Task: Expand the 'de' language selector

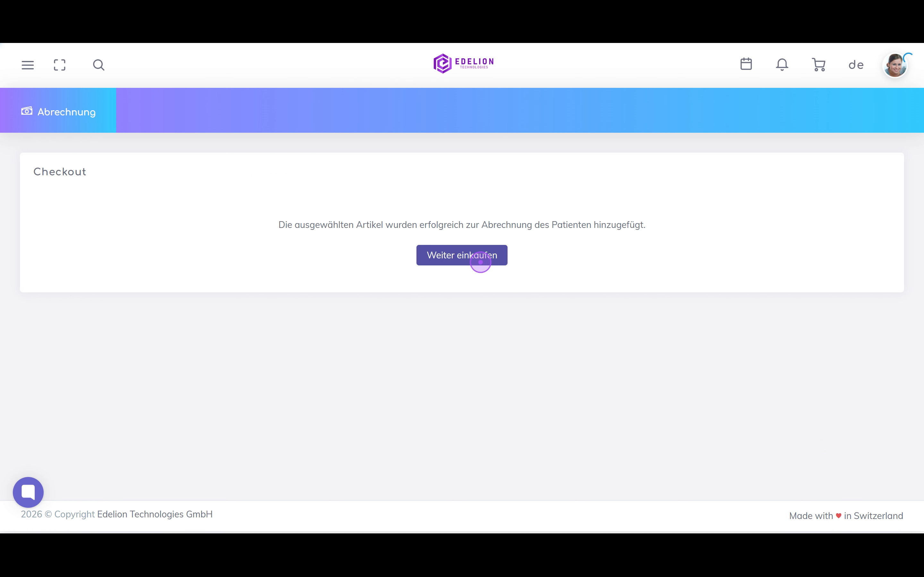Action: [856, 65]
